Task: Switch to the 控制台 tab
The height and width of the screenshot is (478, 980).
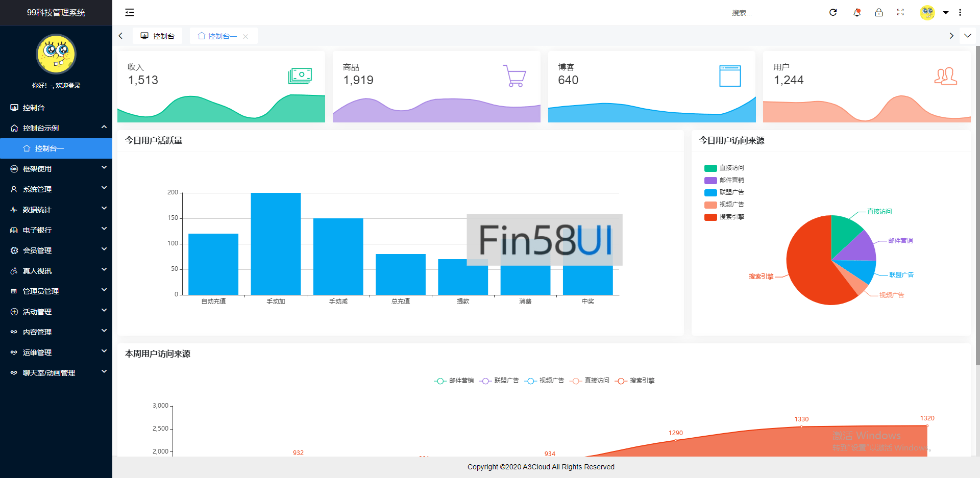Action: [158, 36]
